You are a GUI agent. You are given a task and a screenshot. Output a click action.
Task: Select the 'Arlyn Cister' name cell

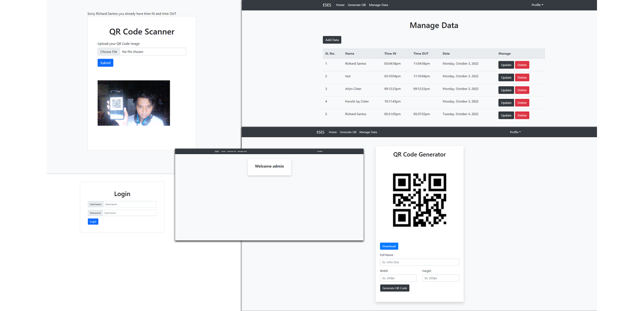pyautogui.click(x=353, y=89)
